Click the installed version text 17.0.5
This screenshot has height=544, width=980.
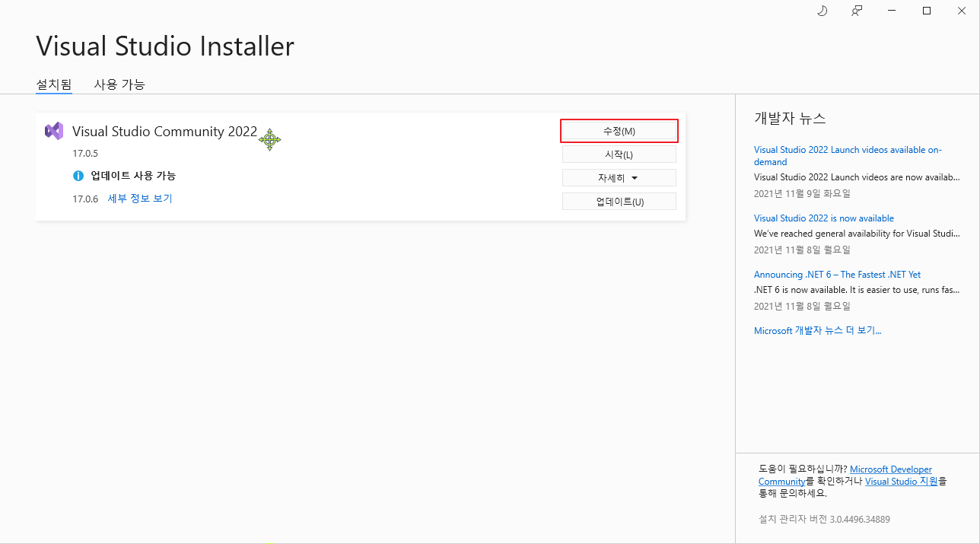click(x=85, y=154)
